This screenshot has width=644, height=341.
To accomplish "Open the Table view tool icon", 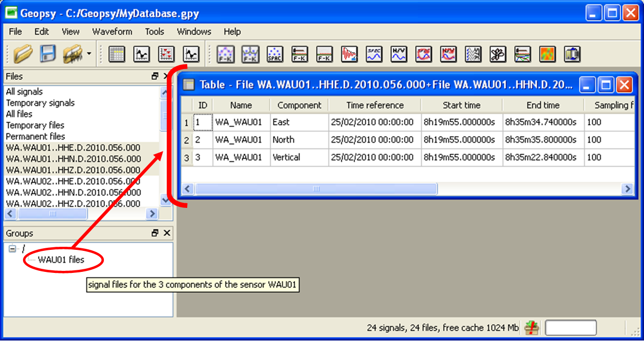I will point(117,54).
